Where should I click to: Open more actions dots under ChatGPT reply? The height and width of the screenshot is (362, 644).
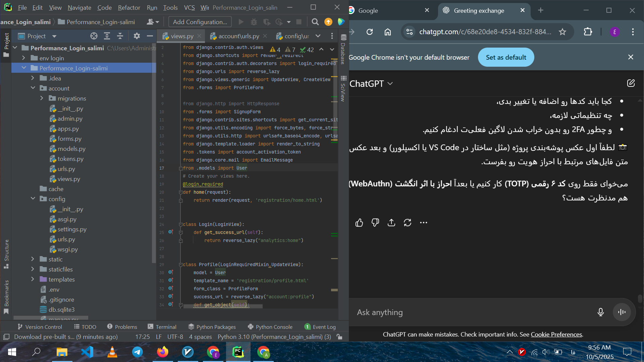424,223
